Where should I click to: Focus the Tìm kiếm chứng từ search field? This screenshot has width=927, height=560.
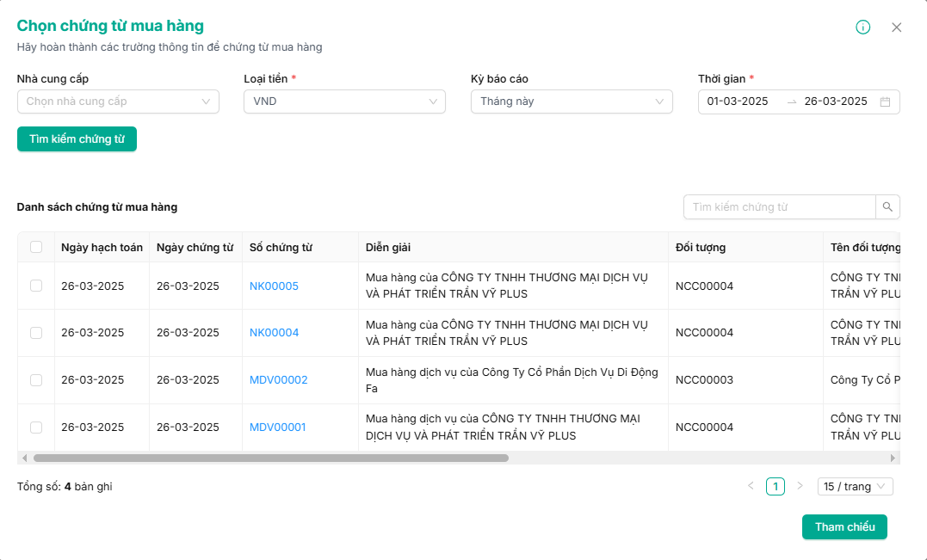(779, 207)
